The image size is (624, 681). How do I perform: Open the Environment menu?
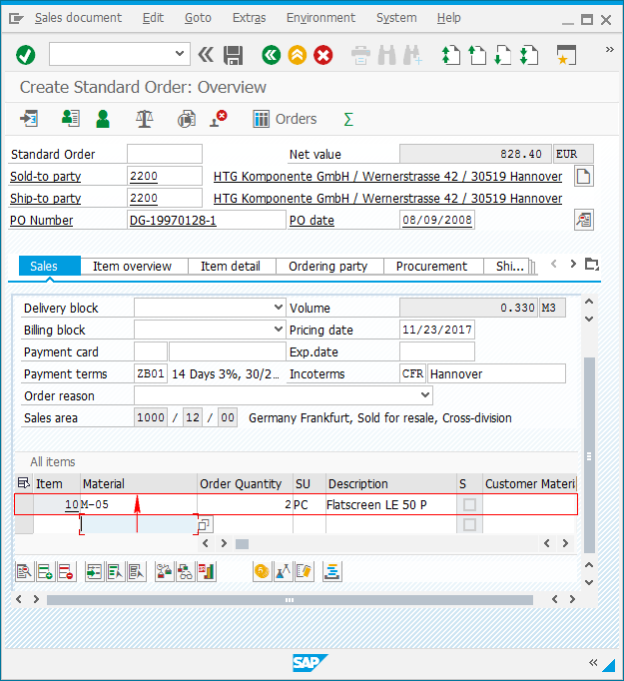point(320,18)
